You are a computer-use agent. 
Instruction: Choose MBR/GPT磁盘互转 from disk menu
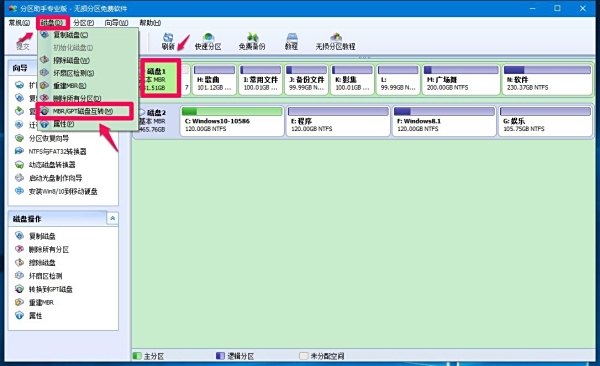coord(85,111)
